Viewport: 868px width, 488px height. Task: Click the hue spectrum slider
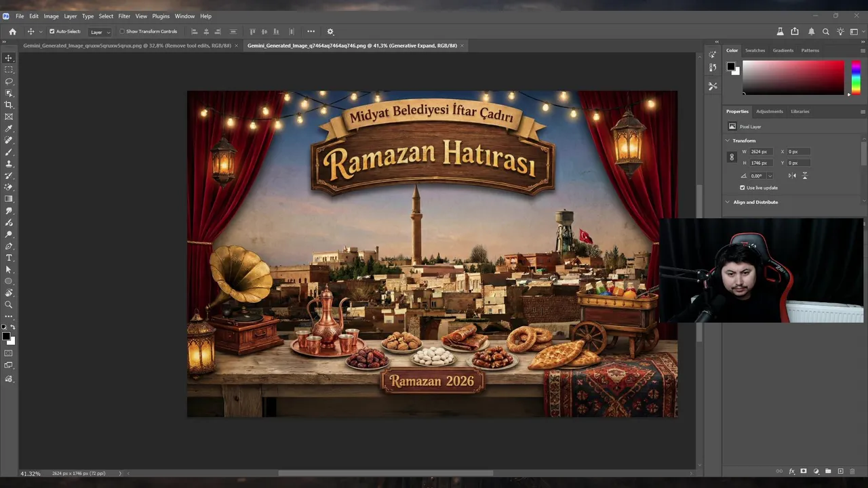[x=856, y=77]
